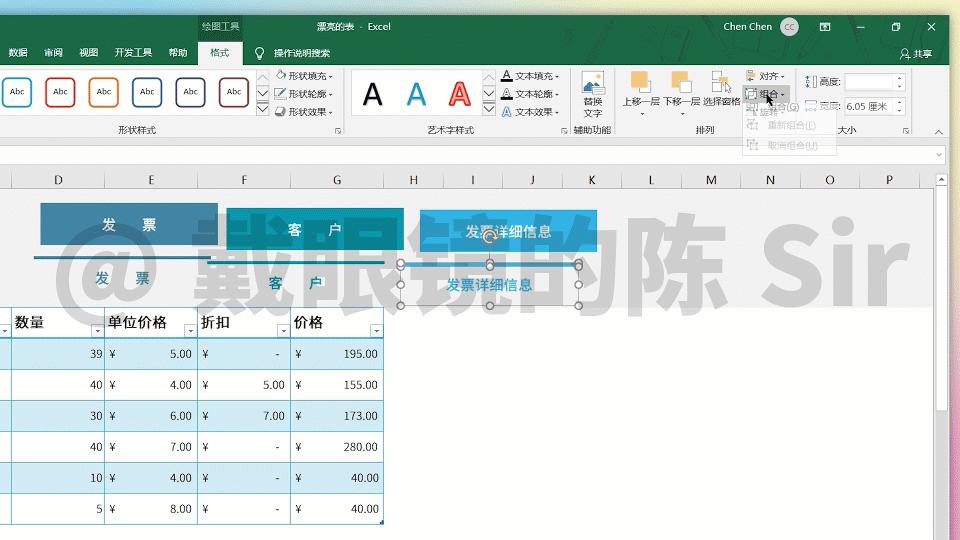Image resolution: width=960 pixels, height=540 pixels.
Task: Open WordArt styles dialog launcher
Action: 564,131
